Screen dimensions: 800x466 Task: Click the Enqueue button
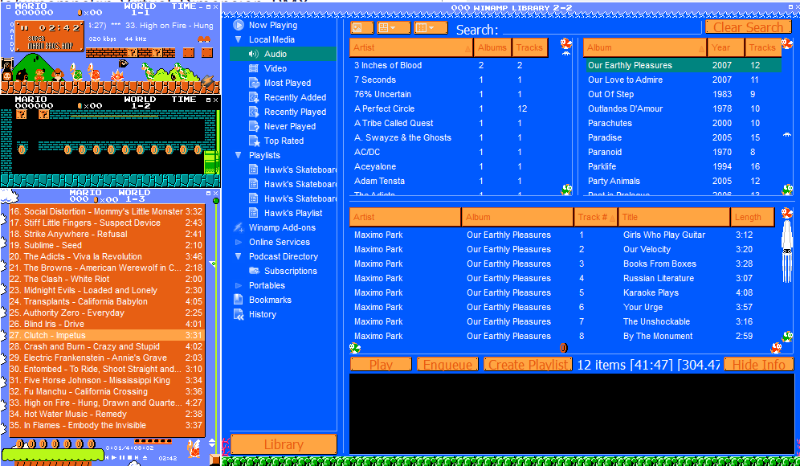(x=447, y=364)
